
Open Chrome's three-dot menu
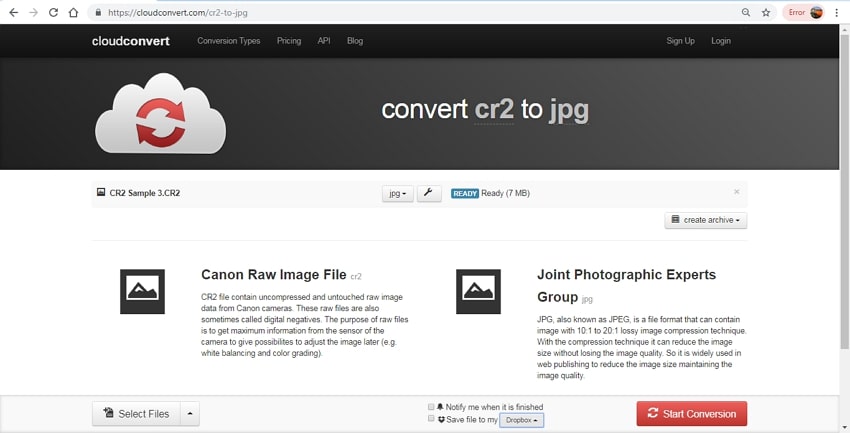coord(836,13)
